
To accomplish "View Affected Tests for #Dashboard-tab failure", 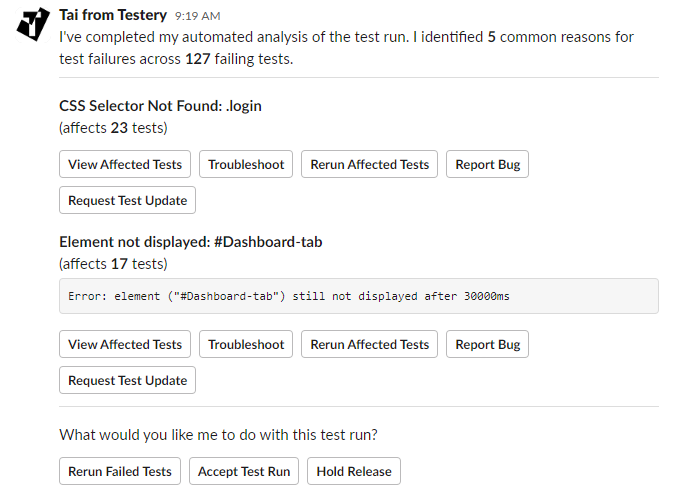I will click(x=125, y=344).
